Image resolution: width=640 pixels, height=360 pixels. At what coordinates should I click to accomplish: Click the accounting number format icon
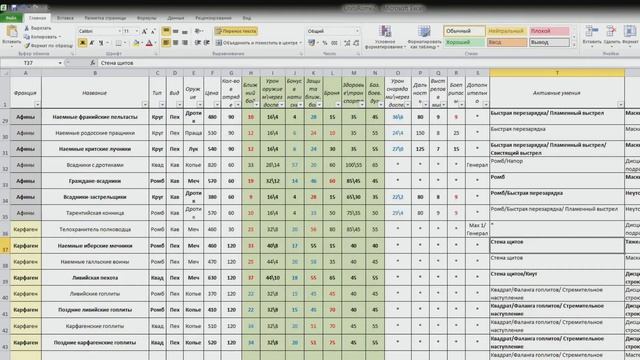pyautogui.click(x=312, y=43)
